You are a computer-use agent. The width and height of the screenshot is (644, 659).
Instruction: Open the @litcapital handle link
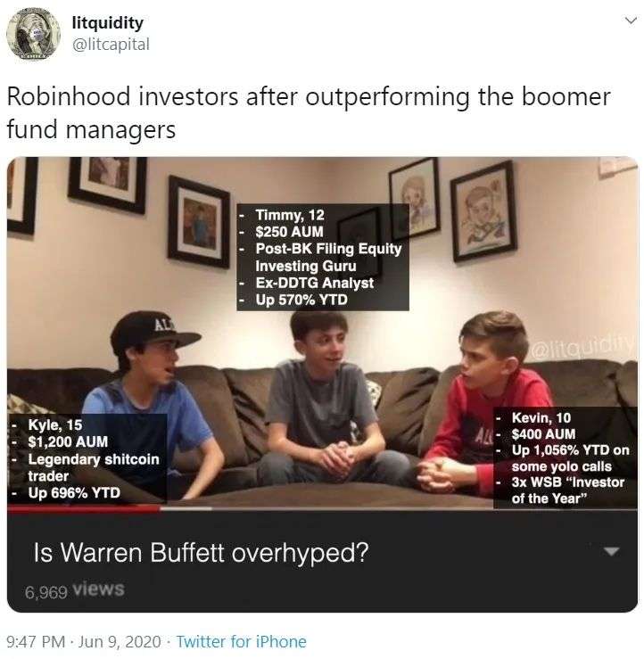[111, 44]
